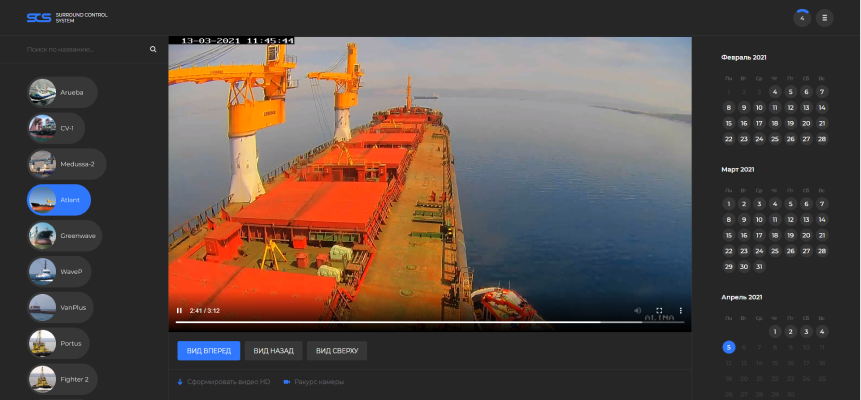The height and width of the screenshot is (400, 861).
Task: Click the camera angle icon
Action: point(286,382)
